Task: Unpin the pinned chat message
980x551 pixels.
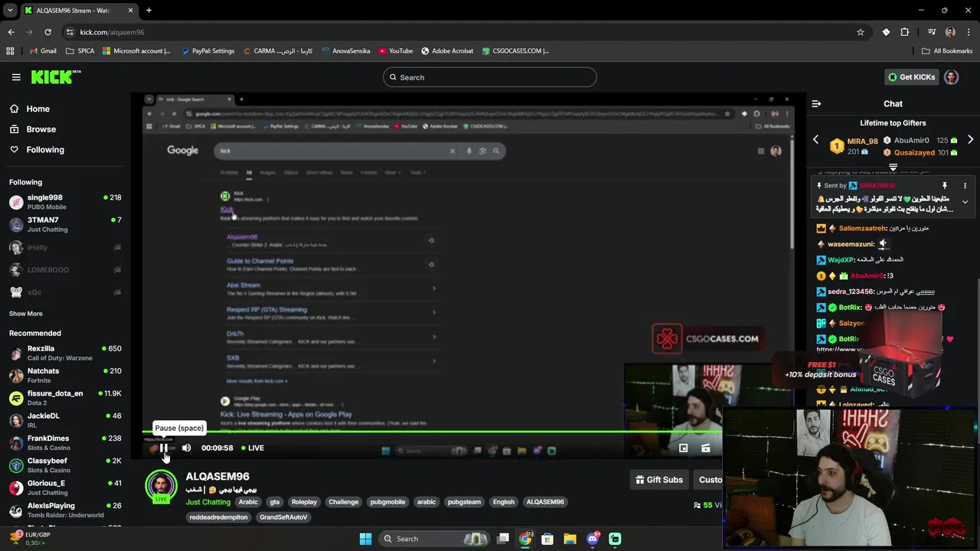Action: [x=944, y=185]
